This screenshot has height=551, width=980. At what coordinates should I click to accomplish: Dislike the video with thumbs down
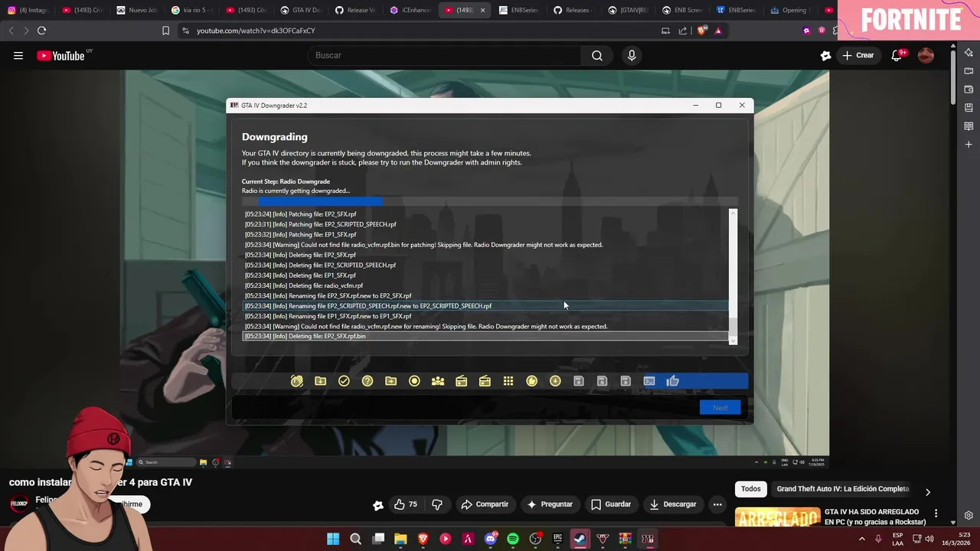click(437, 504)
